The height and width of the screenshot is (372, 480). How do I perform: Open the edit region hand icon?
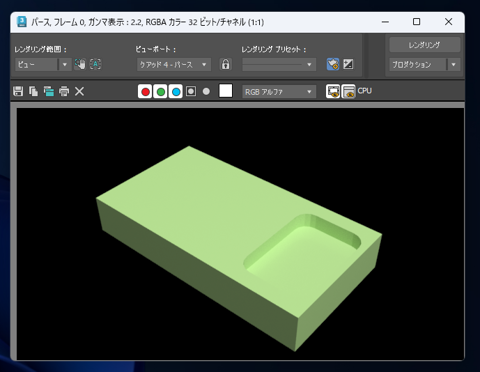click(80, 64)
